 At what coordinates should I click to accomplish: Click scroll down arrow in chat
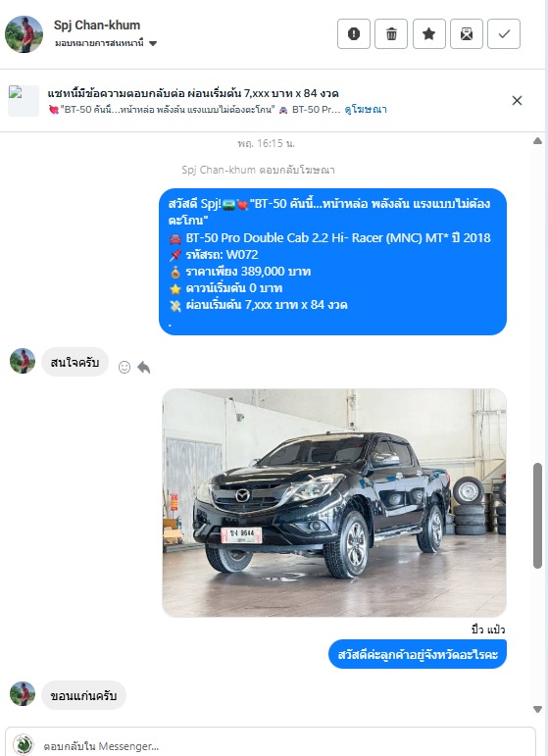pyautogui.click(x=537, y=709)
